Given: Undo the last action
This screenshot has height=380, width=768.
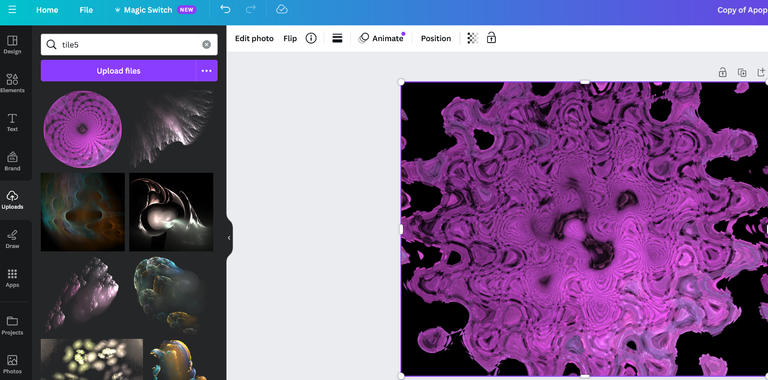Looking at the screenshot, I should [225, 9].
